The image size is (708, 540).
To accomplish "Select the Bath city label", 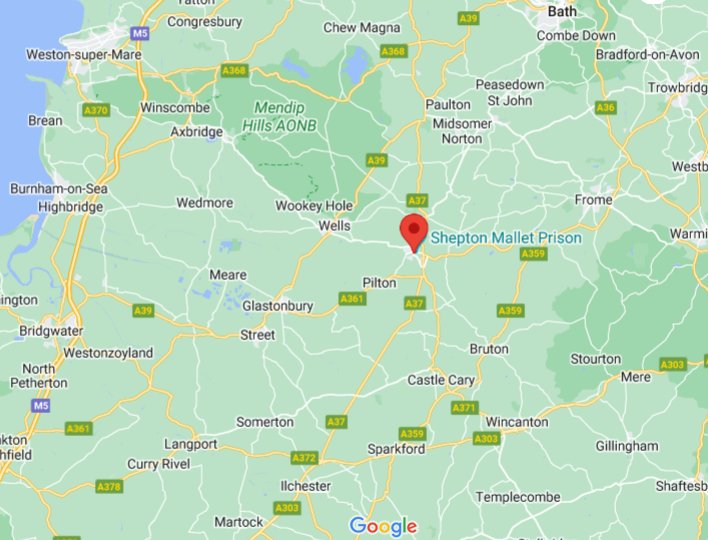I will click(562, 11).
